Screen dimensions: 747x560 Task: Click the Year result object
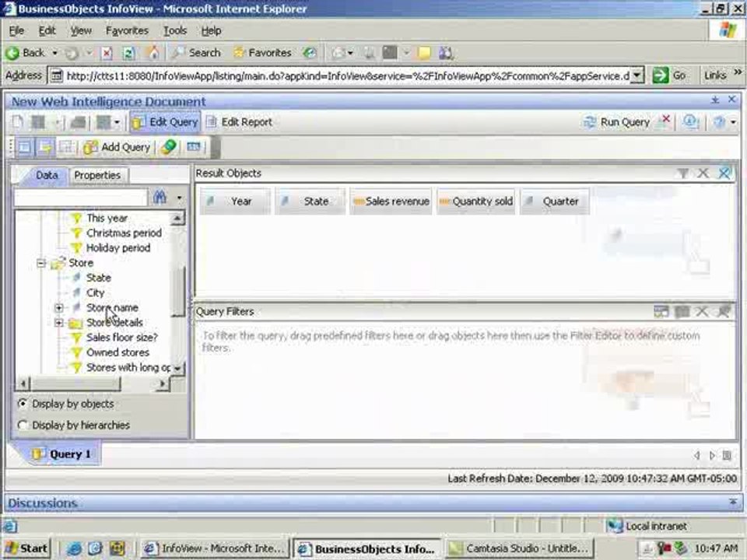tap(235, 201)
